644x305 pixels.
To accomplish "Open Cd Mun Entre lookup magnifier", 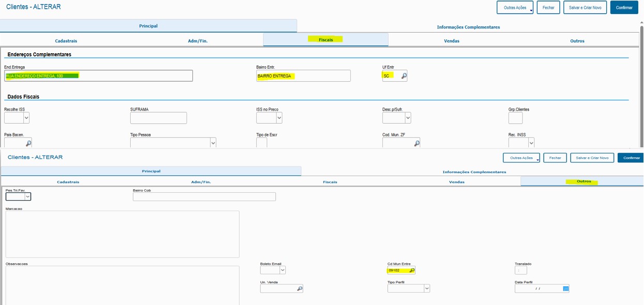I will (412, 270).
